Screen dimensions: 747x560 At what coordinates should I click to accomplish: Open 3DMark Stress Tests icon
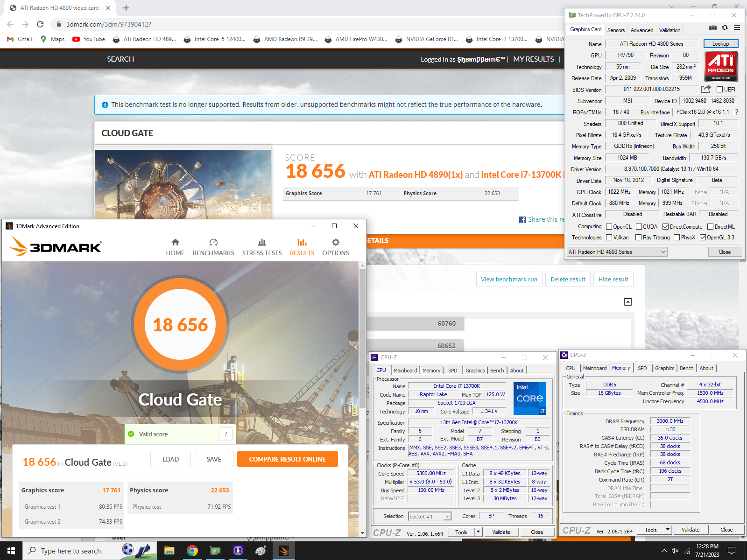262,242
